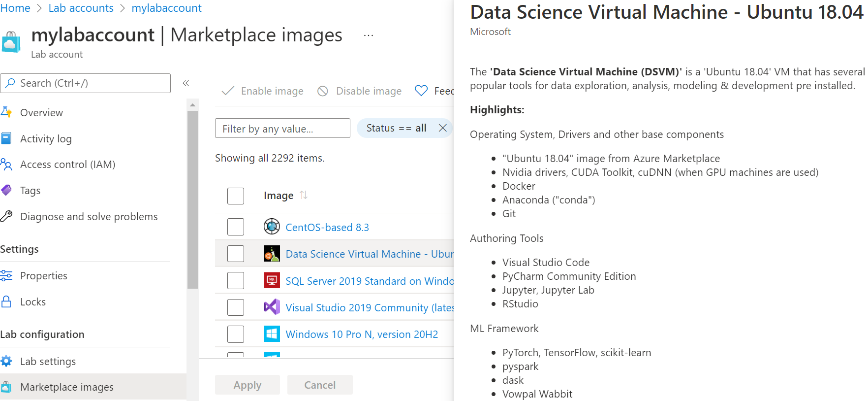Check the Data Science Virtual Machine checkbox

(x=236, y=254)
